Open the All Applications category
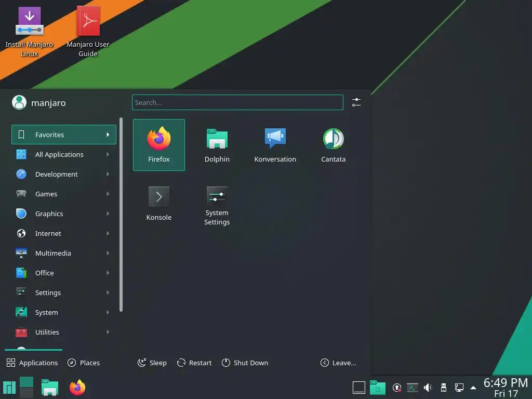 [x=64, y=154]
